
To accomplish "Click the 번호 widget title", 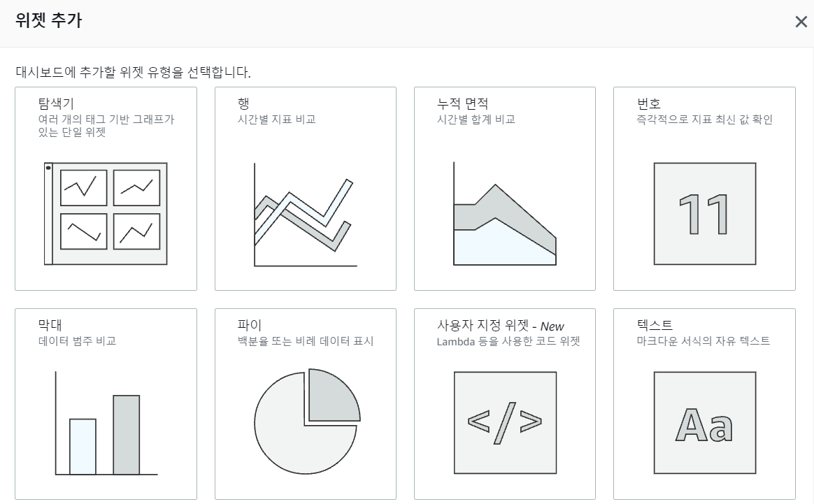I will click(649, 103).
